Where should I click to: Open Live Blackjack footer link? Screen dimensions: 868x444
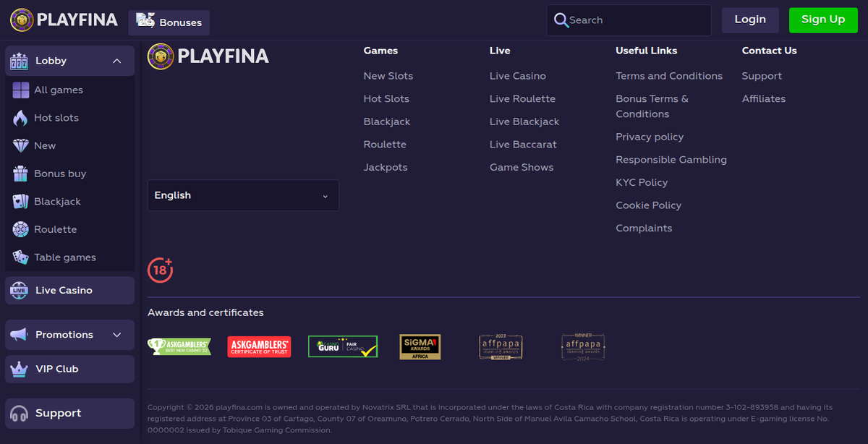[x=524, y=121]
